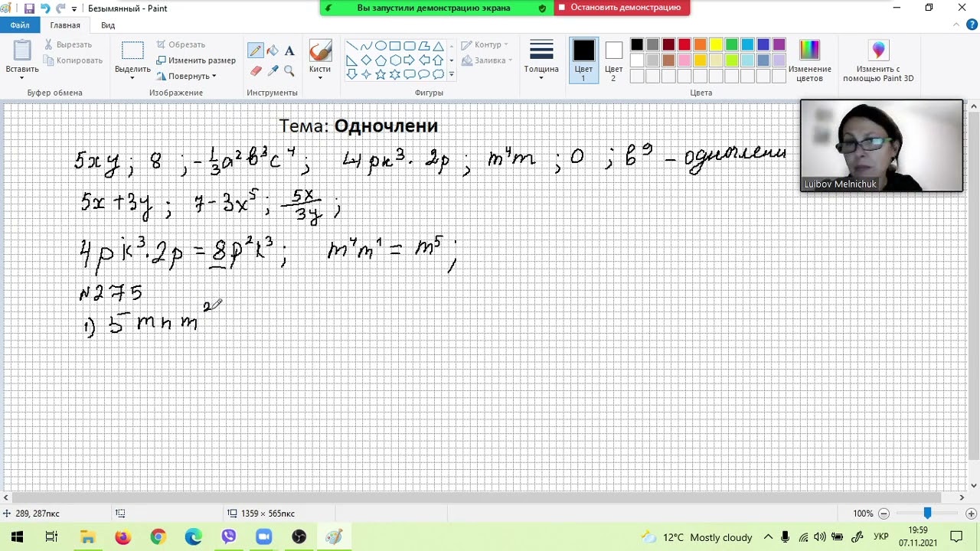Choose the Right arrow shape
This screenshot has height=551, width=980.
point(410,60)
